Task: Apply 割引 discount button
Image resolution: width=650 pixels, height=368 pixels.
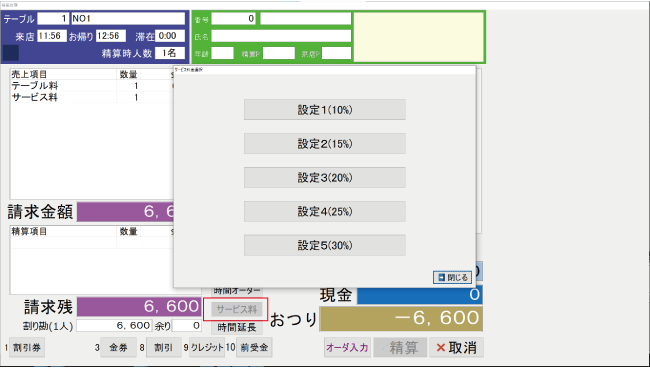Action: 164,348
